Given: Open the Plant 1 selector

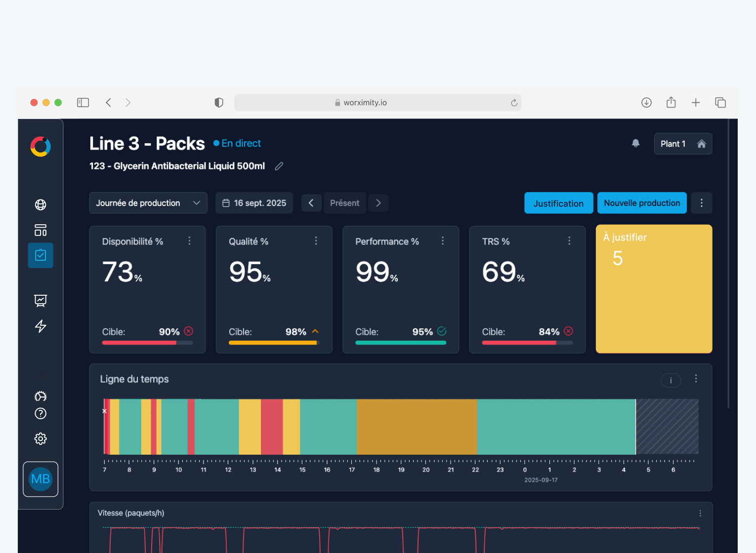Looking at the screenshot, I should (x=683, y=144).
